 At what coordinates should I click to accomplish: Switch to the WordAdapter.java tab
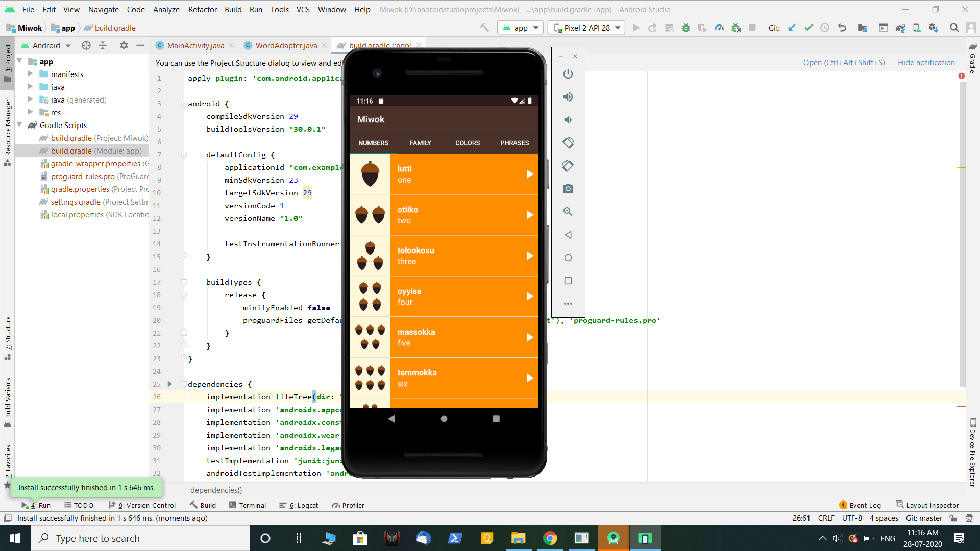tap(285, 45)
